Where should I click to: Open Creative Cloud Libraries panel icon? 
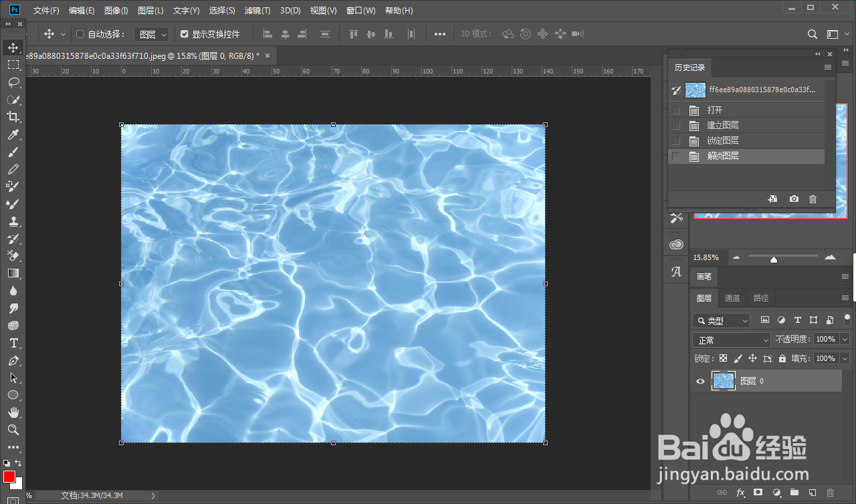[x=677, y=245]
